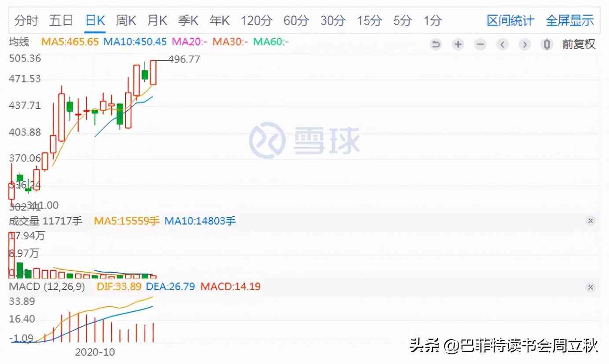Select the 周K weekly chart tab
The height and width of the screenshot is (364, 609).
(x=126, y=20)
